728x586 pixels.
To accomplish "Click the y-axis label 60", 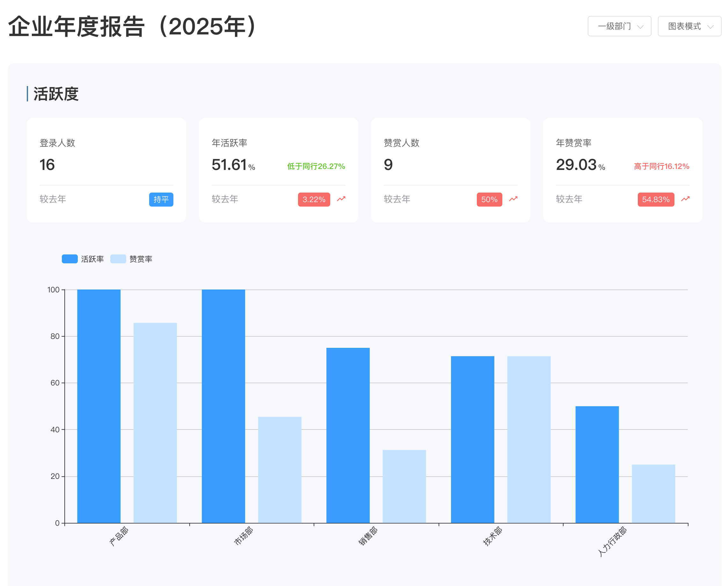I will (55, 383).
